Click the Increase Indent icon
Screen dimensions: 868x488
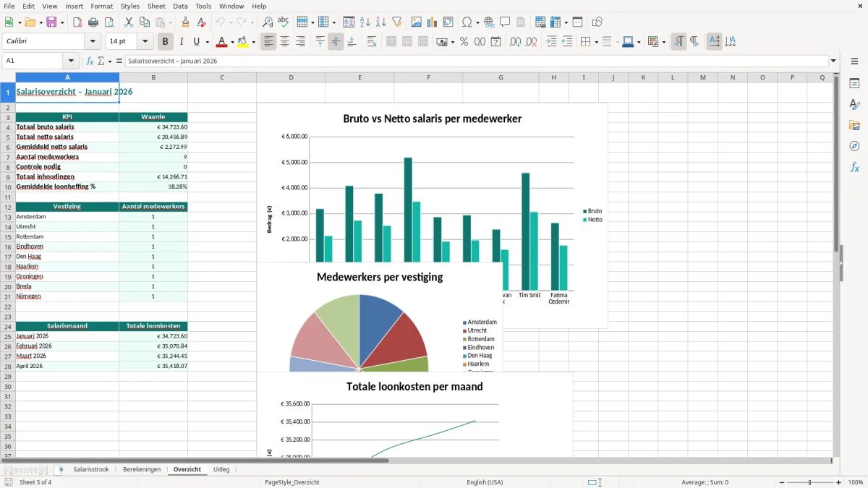[x=551, y=42]
